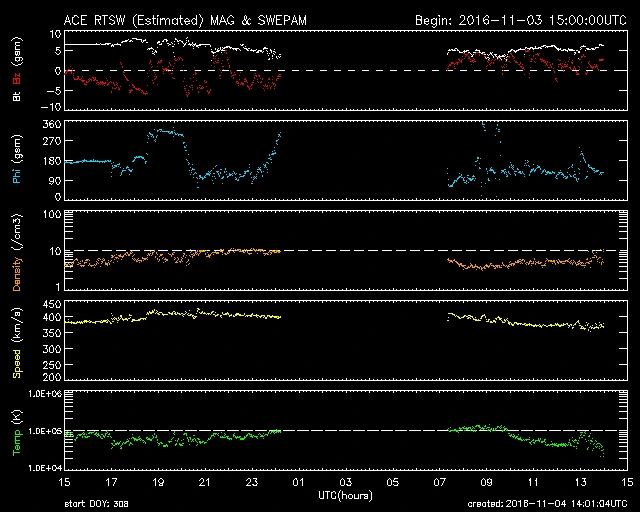Click the '180' tick on Phi axis

click(x=52, y=161)
